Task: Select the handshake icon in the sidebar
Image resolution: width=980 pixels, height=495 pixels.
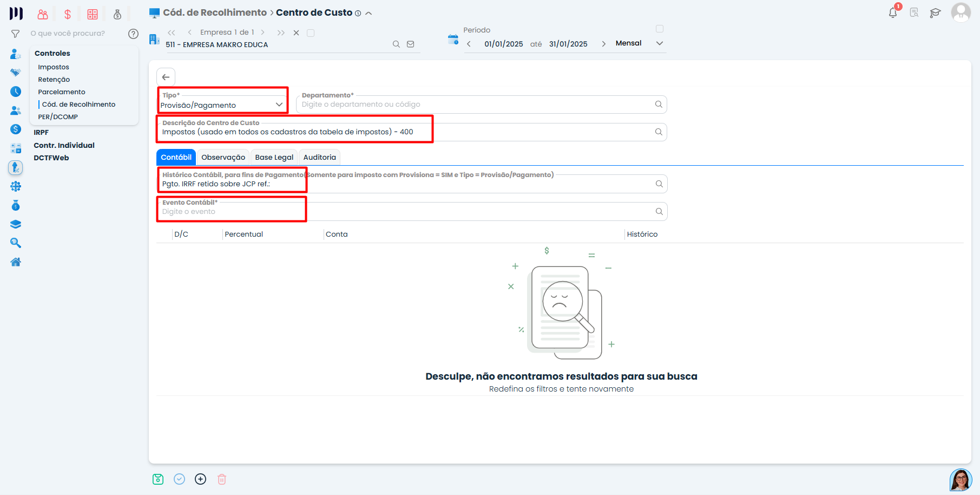Action: 16,72
